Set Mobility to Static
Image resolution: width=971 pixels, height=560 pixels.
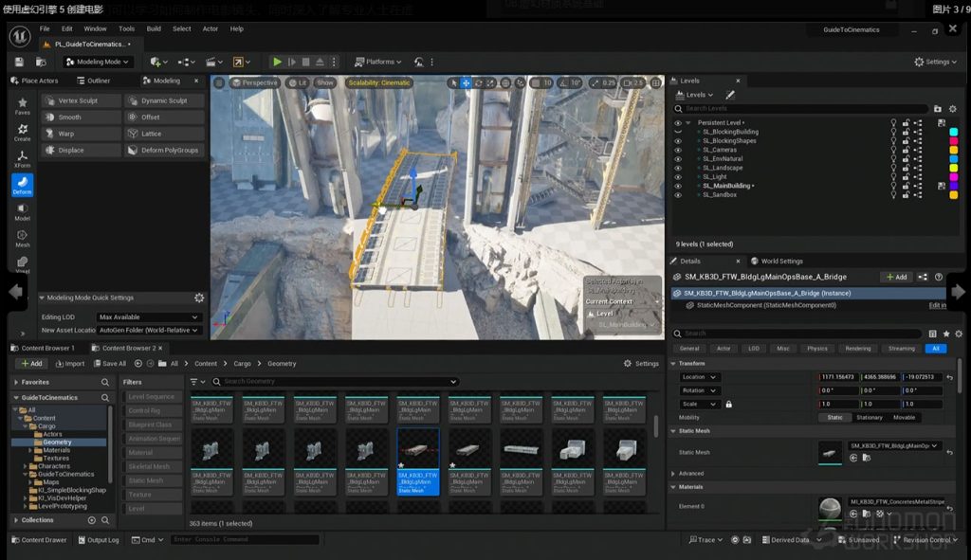coord(834,418)
